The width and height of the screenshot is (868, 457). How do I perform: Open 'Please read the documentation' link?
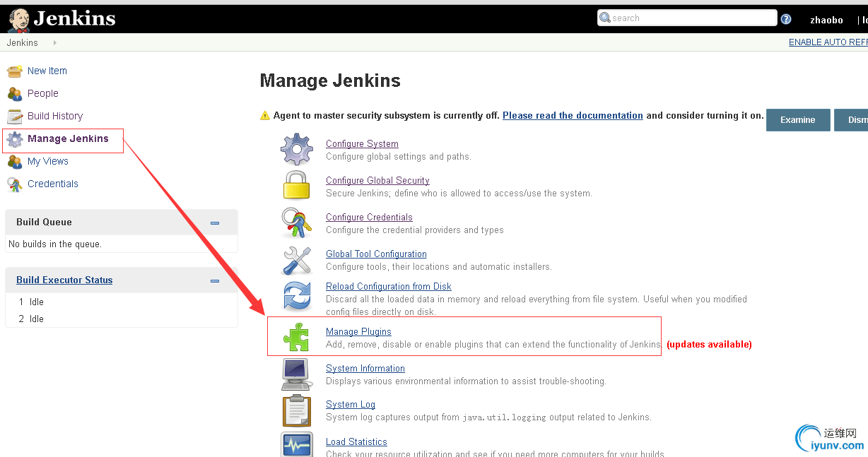573,115
